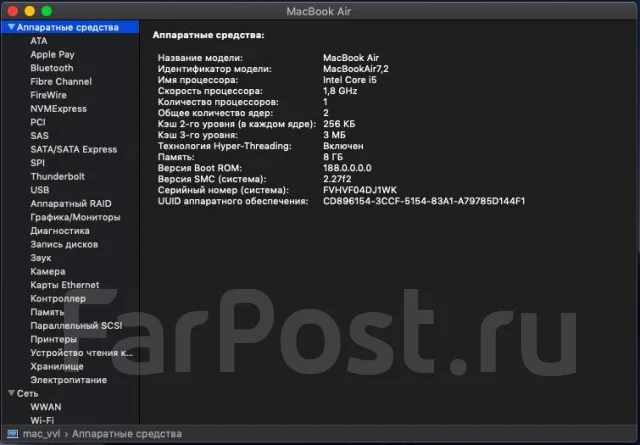Select Fibre Channel in the sidebar
Image resolution: width=640 pixels, height=445 pixels.
61,81
